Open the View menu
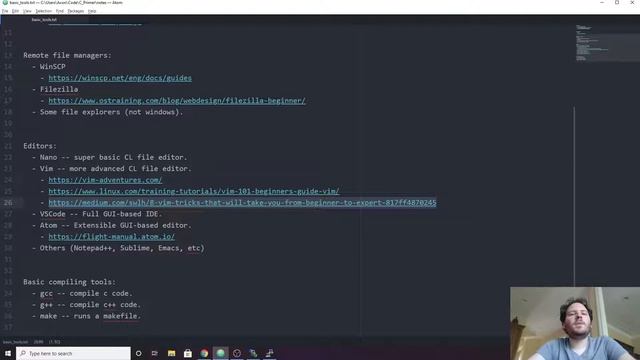Image resolution: width=640 pixels, height=360 pixels. [x=27, y=11]
